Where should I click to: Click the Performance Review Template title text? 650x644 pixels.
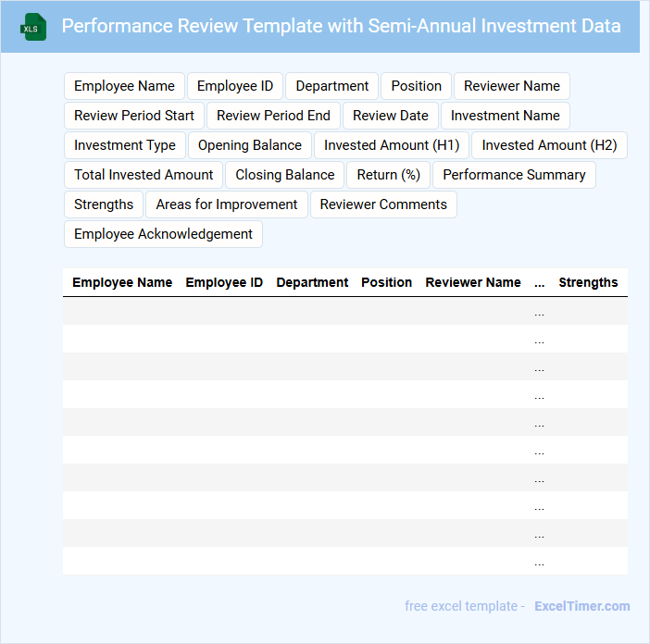[341, 26]
